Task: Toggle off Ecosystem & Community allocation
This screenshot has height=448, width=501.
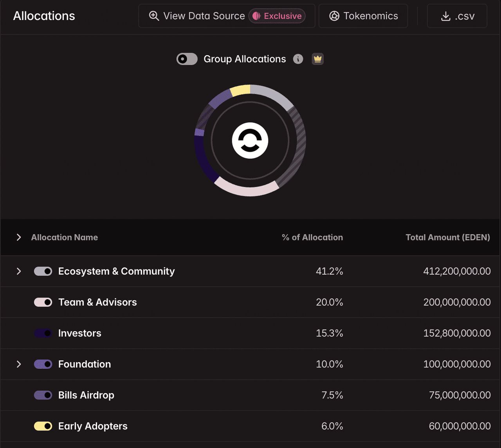Action: tap(43, 271)
